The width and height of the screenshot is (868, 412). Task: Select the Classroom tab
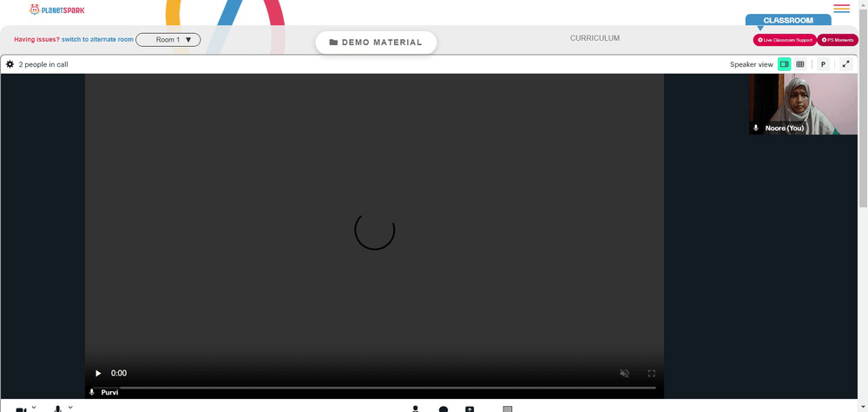[788, 20]
